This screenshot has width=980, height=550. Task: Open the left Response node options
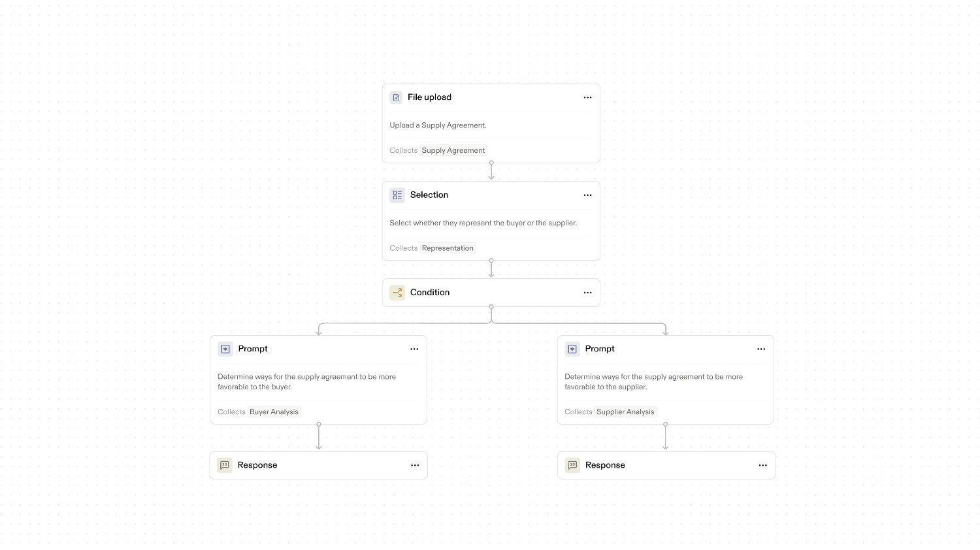click(415, 465)
